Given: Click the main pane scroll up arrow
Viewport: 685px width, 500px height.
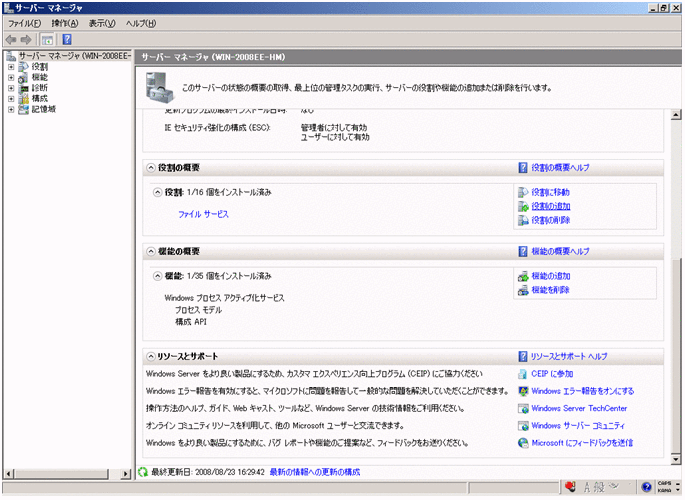Looking at the screenshot, I should tap(676, 115).
